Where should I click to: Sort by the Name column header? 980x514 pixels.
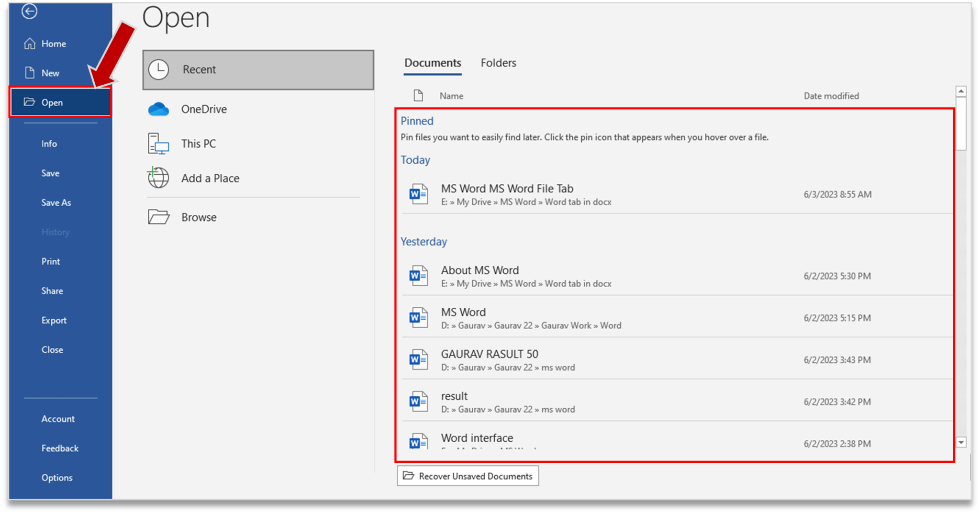click(451, 96)
